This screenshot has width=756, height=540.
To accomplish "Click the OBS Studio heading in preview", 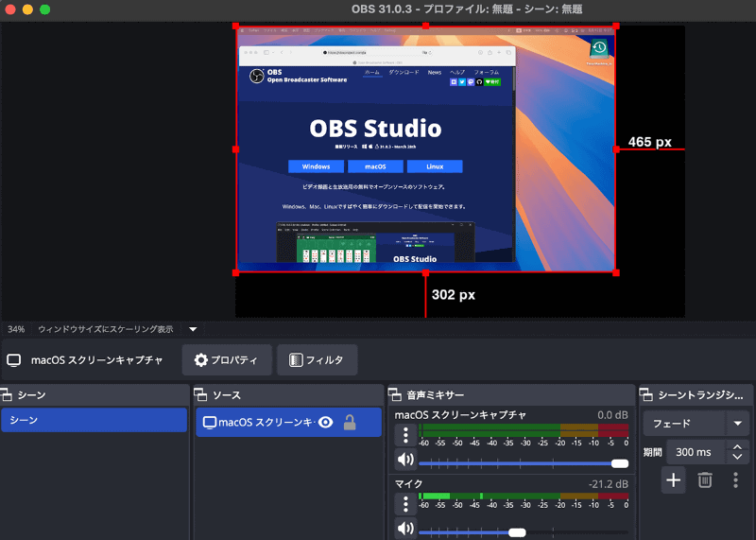I will click(375, 129).
